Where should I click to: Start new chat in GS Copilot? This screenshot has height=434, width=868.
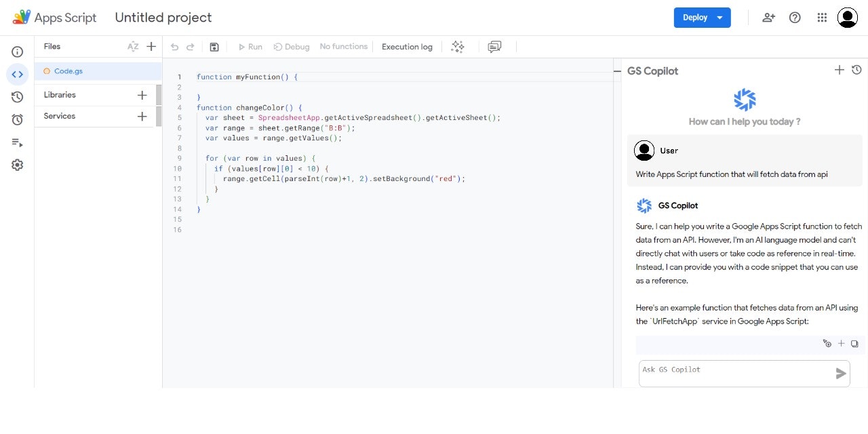click(x=839, y=70)
